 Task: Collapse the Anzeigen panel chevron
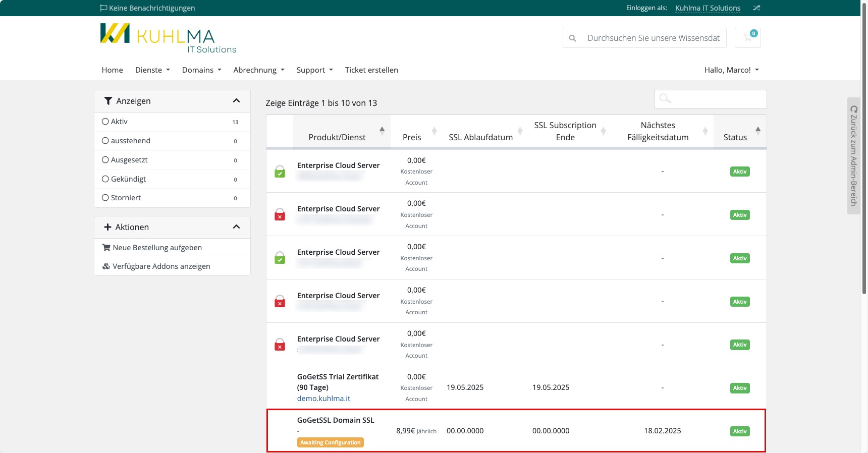[236, 101]
